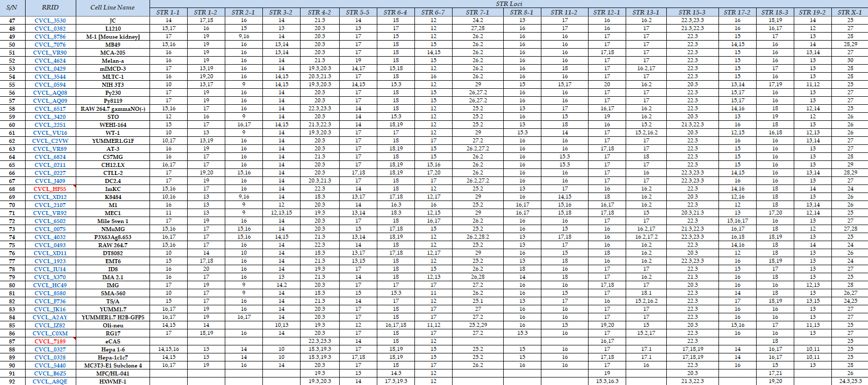
Task: Open the CVCL_C2VW RRID link
Action: coord(50,141)
